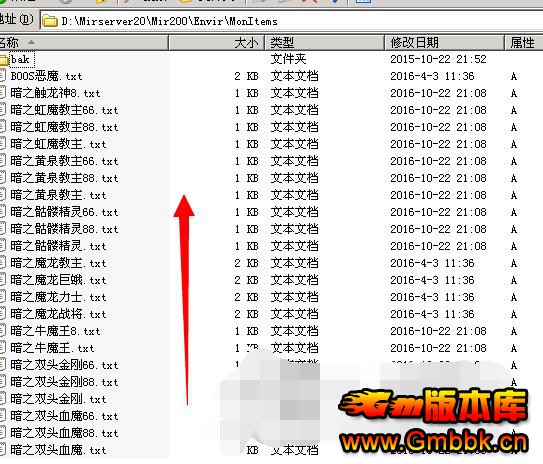Select file 暗之魔龙教主.txt
The height and width of the screenshot is (464, 543).
(58, 263)
